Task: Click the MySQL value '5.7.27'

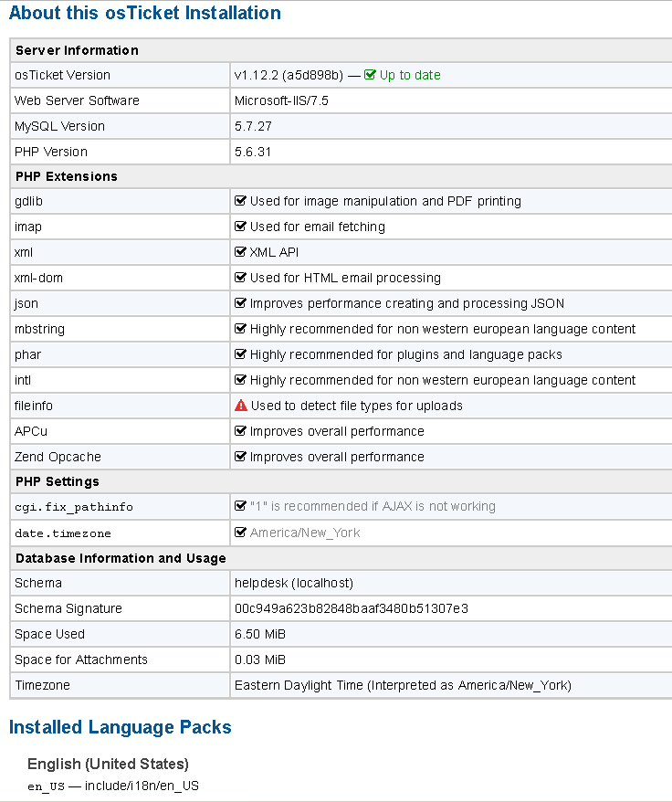Action: [x=253, y=126]
